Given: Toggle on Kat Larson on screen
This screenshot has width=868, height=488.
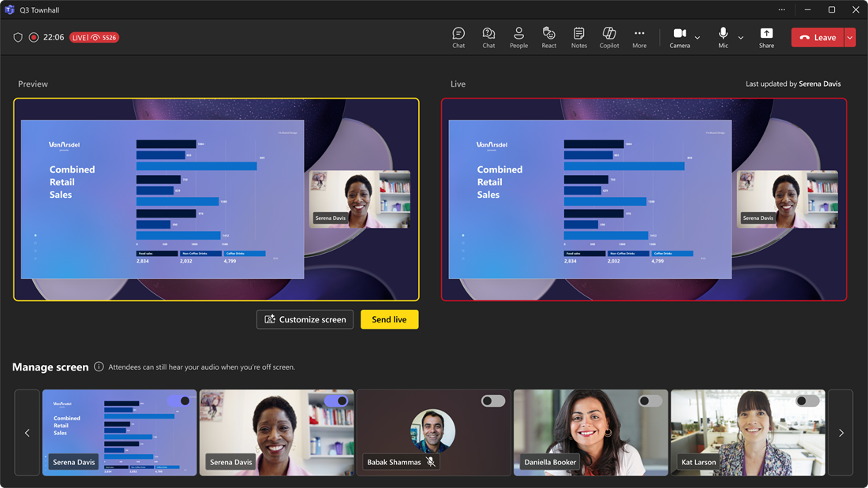Looking at the screenshot, I should point(807,400).
